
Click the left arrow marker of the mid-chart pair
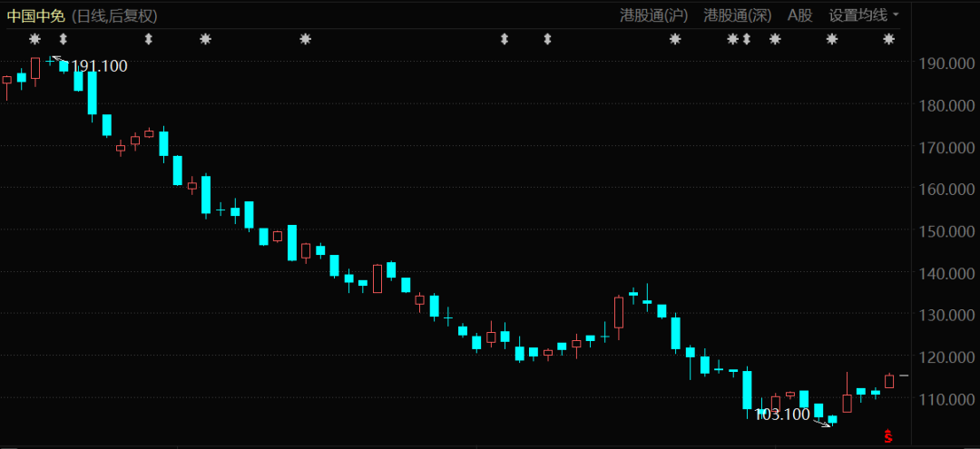tap(505, 39)
